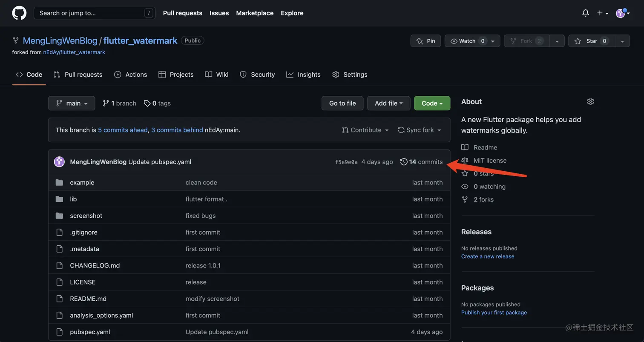This screenshot has height=342, width=644.
Task: Click the Search or jump to field
Action: pyautogui.click(x=95, y=13)
